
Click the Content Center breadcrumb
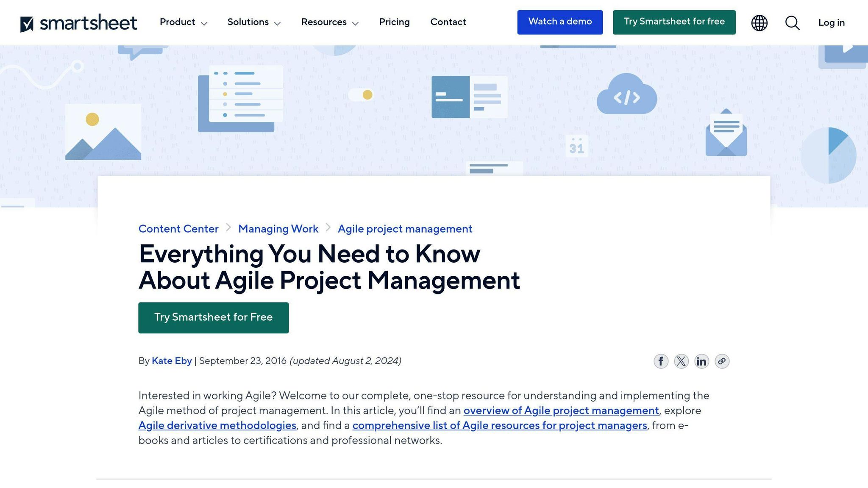[x=178, y=228]
